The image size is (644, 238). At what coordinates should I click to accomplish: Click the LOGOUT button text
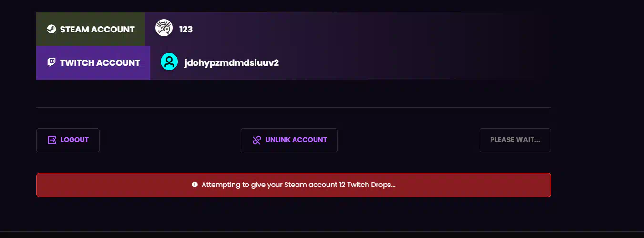pos(74,140)
